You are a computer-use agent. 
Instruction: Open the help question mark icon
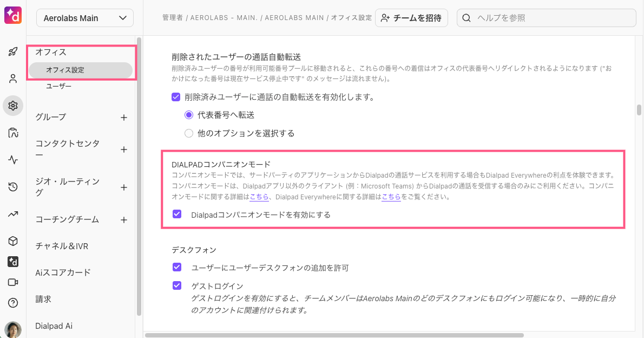tap(13, 303)
